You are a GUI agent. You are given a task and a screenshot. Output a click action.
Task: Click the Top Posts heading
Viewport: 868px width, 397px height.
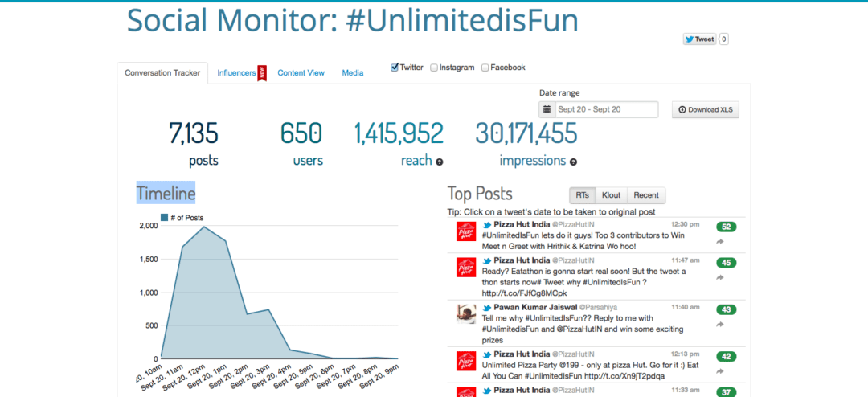480,194
